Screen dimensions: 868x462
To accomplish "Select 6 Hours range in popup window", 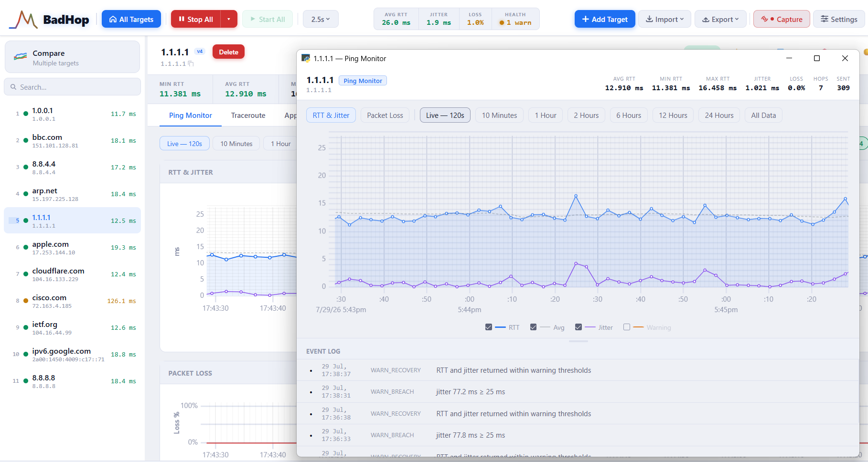I will click(629, 115).
